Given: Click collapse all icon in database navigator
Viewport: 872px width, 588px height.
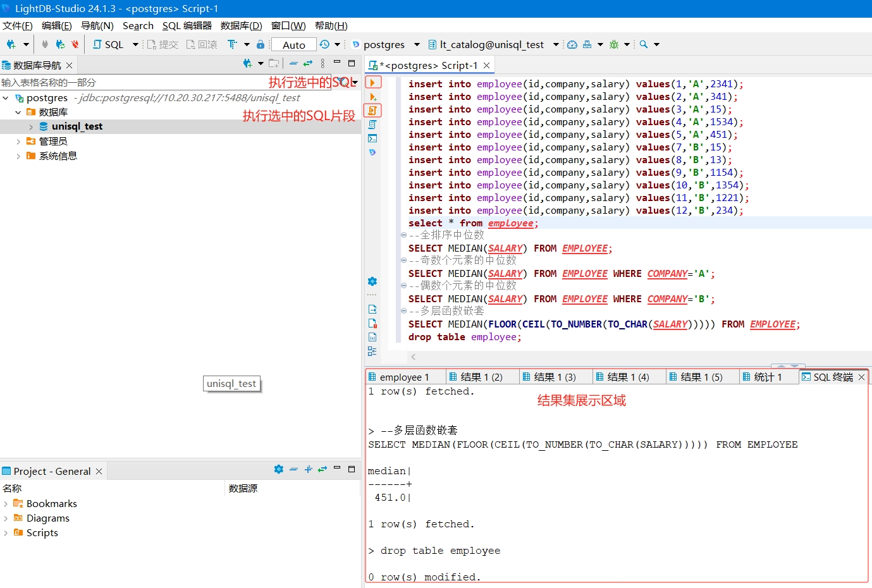Looking at the screenshot, I should 293,63.
